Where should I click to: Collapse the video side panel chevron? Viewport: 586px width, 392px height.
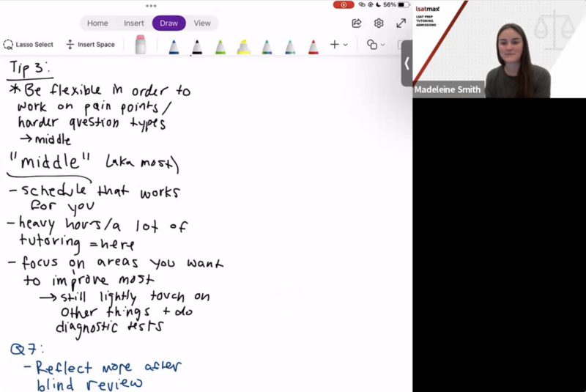click(407, 64)
